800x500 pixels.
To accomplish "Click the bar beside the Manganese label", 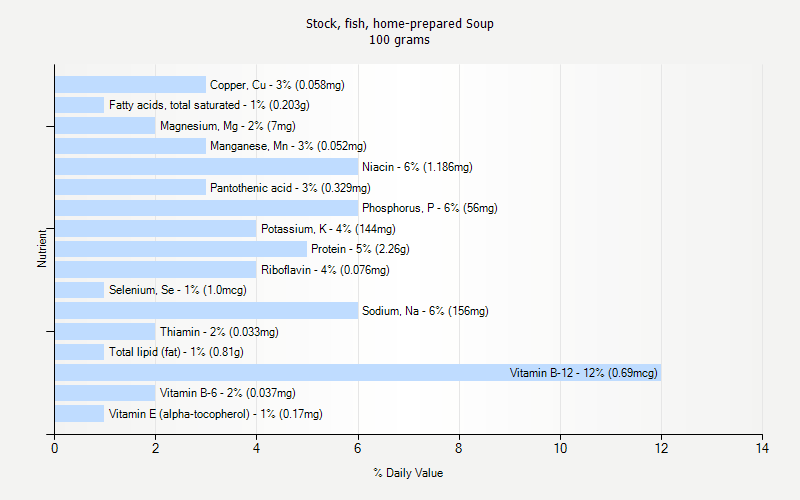I will coord(130,146).
